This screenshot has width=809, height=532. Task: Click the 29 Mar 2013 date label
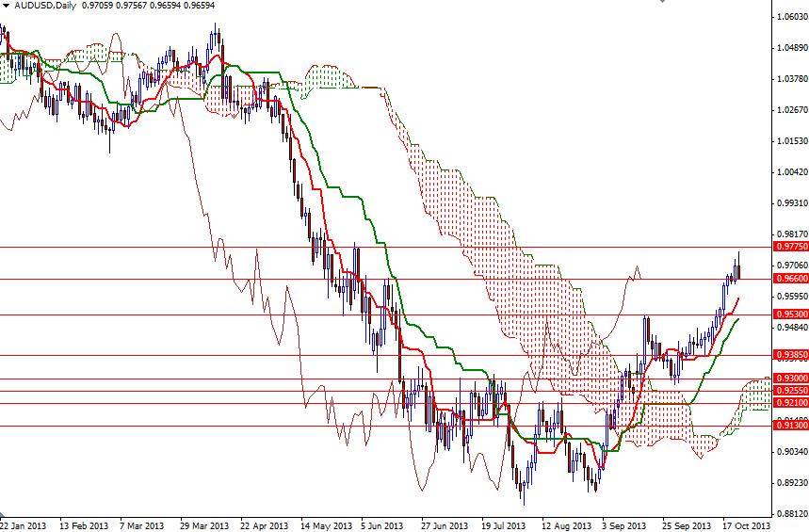(204, 525)
